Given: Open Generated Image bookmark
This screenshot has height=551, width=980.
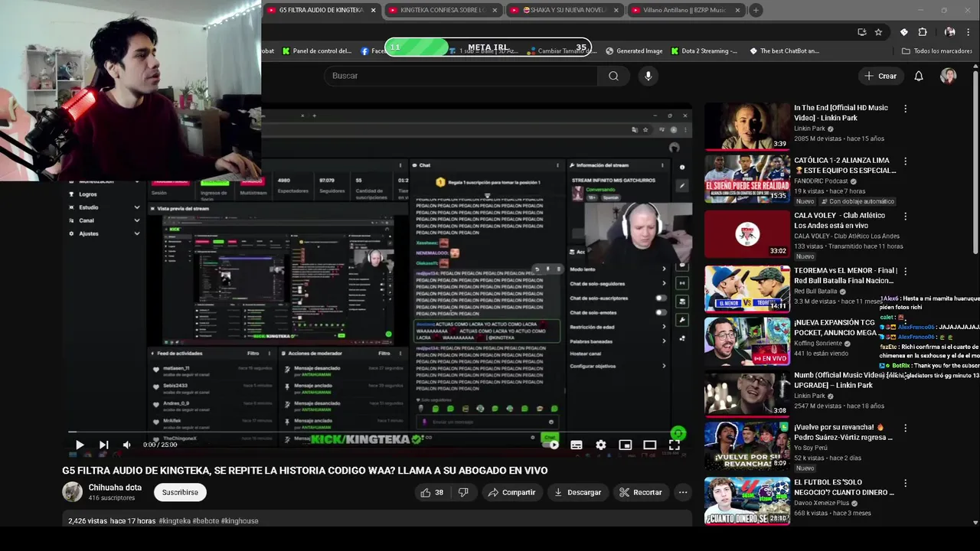Looking at the screenshot, I should tap(634, 51).
